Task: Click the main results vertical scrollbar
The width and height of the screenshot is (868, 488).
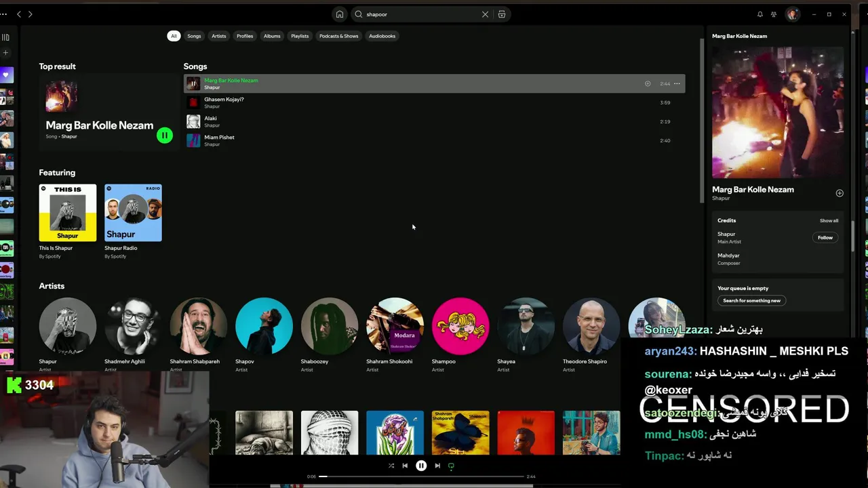Action: 701,121
